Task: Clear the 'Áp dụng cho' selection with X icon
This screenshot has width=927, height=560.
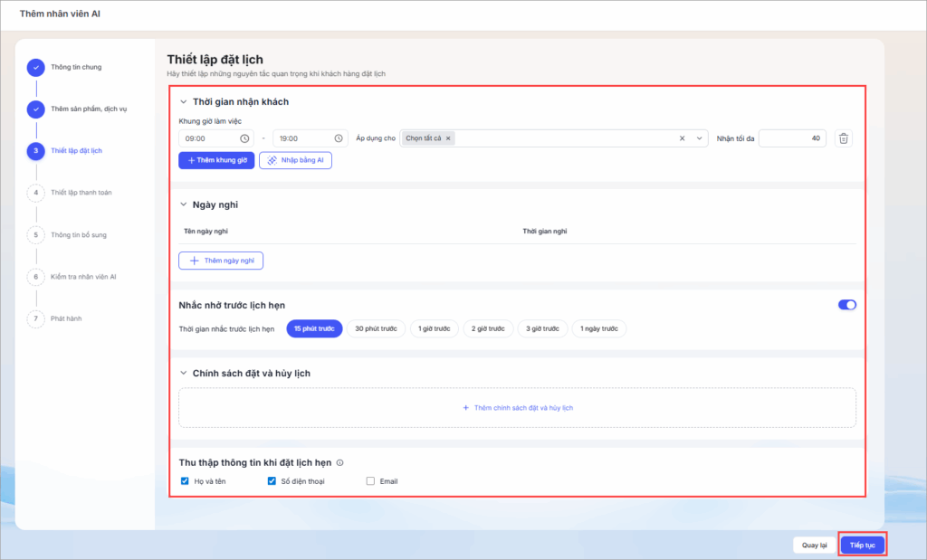Action: pyautogui.click(x=682, y=138)
